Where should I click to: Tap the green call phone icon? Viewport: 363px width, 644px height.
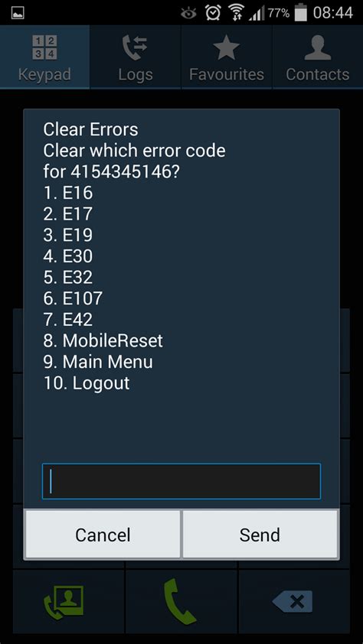181,601
